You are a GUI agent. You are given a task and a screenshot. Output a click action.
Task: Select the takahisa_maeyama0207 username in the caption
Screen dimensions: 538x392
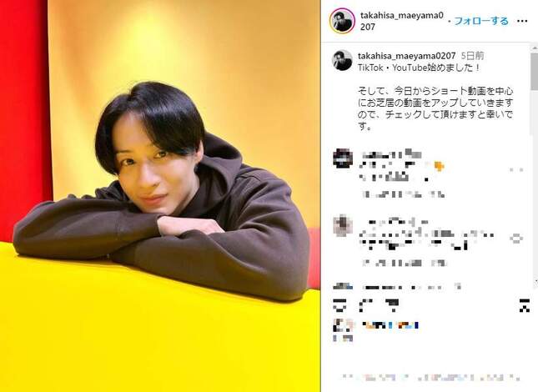(406, 56)
